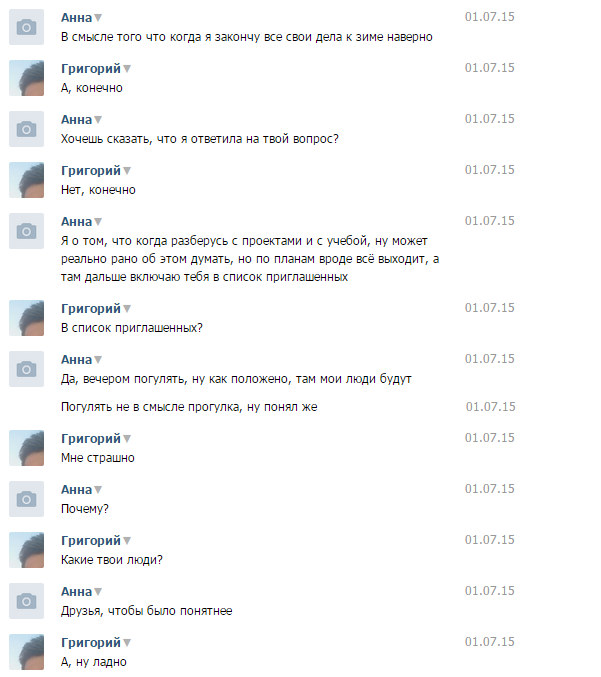Open Григорий name link above "Мне страшно"
Screen dimensions: 601x677
coord(90,439)
